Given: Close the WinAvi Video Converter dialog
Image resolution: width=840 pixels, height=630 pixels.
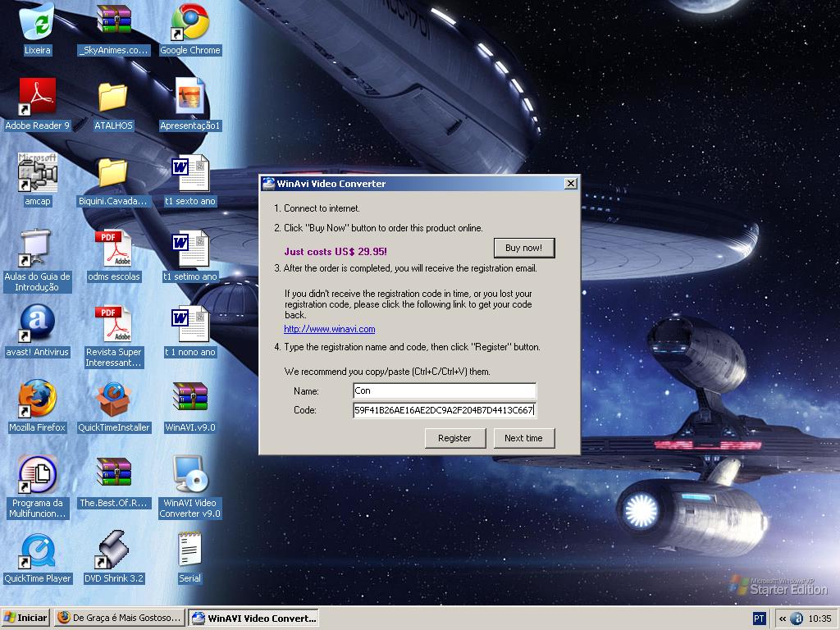Looking at the screenshot, I should 571,183.
